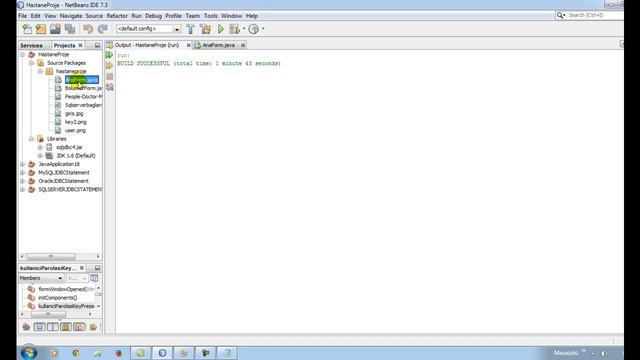Image resolution: width=640 pixels, height=360 pixels.
Task: Switch to the Services tab
Action: [x=31, y=45]
